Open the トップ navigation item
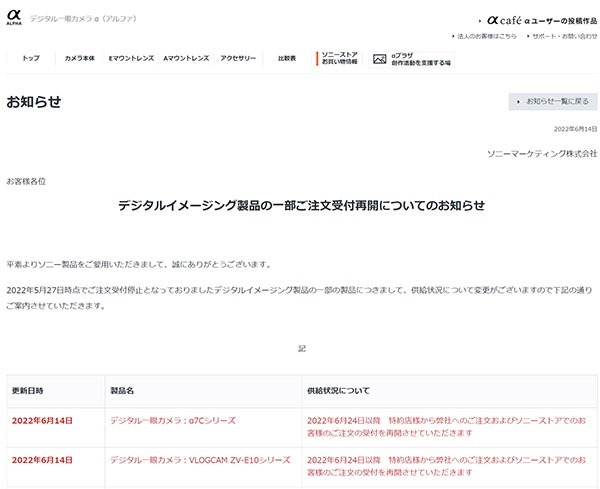Viewport: 600px width, 489px height. click(31, 59)
